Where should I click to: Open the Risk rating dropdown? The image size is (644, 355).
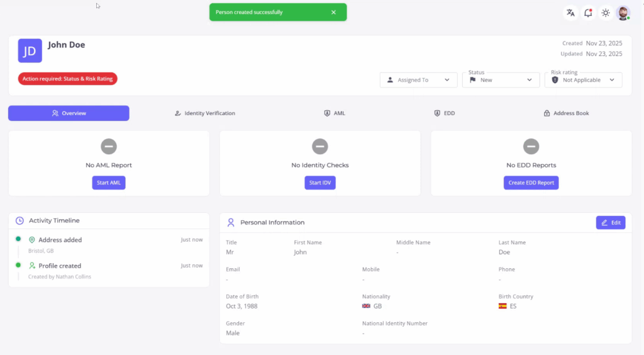tap(583, 80)
